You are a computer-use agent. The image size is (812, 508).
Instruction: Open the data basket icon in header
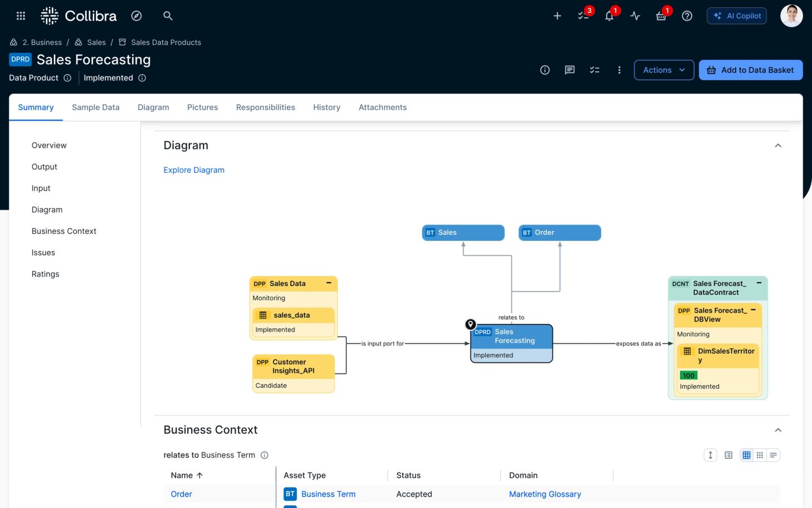pos(661,16)
